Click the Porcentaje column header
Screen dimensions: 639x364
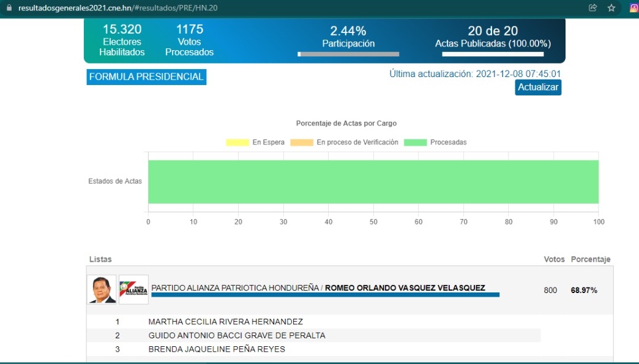591,259
